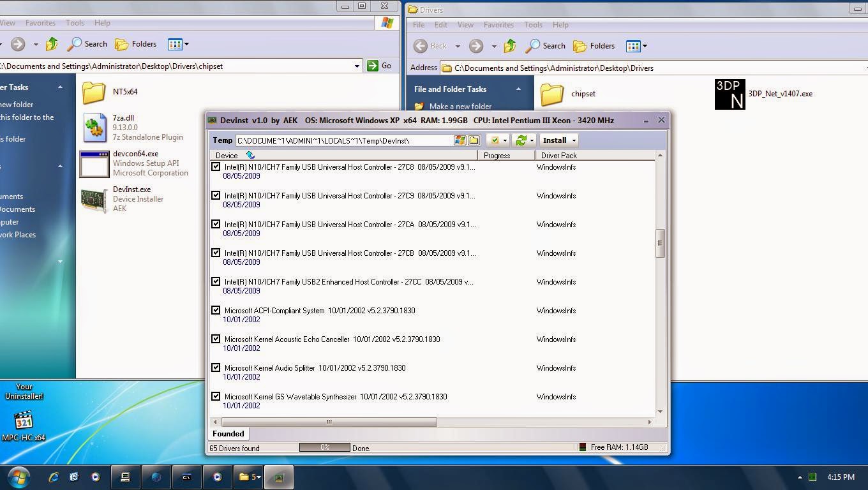The image size is (868, 490).
Task: Launch MPC-HC x64 desktop shortcut
Action: pos(24,421)
